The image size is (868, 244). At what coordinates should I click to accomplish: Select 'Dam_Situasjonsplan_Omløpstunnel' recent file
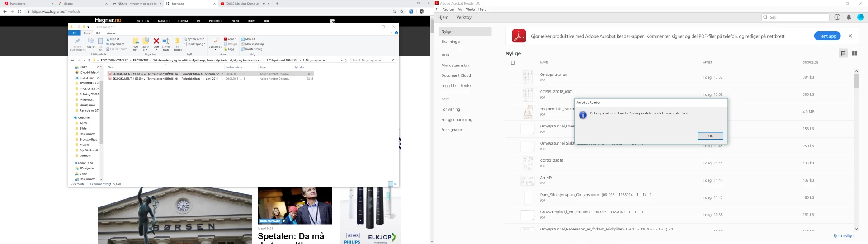pos(679,197)
